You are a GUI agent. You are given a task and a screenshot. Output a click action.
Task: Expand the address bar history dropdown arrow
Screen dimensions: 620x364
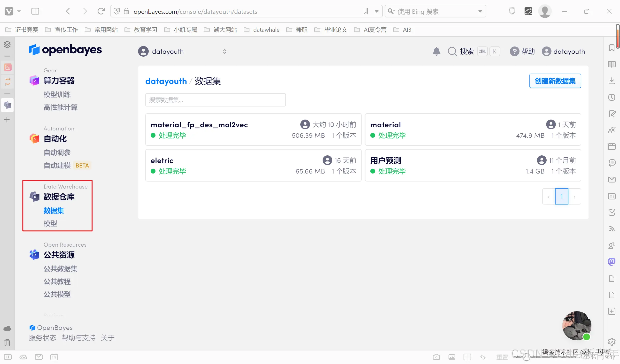(x=376, y=11)
